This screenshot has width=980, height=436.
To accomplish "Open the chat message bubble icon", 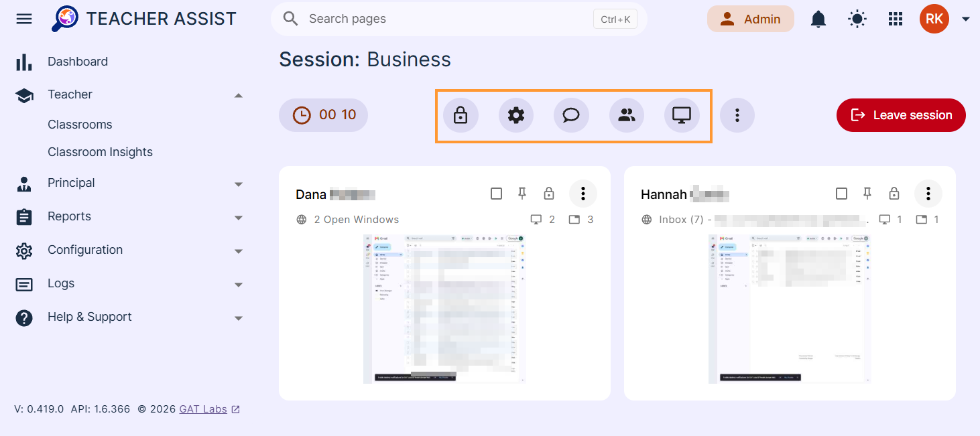I will tap(571, 115).
